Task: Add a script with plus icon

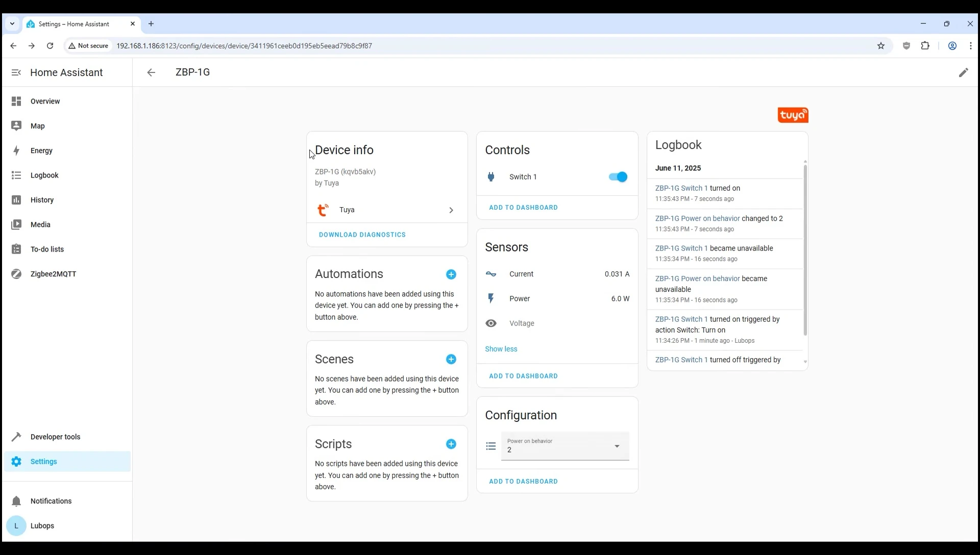Action: pos(451,444)
